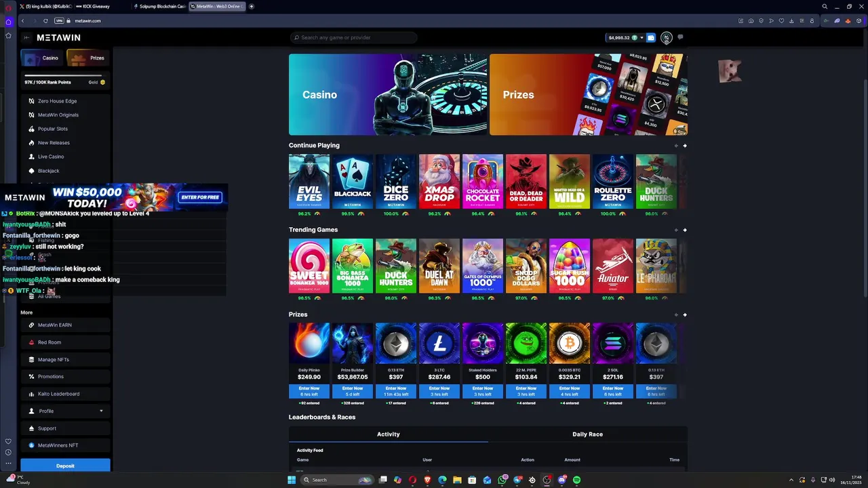The width and height of the screenshot is (868, 488).
Task: Open the Dice Zero game thumbnail
Action: click(x=396, y=182)
